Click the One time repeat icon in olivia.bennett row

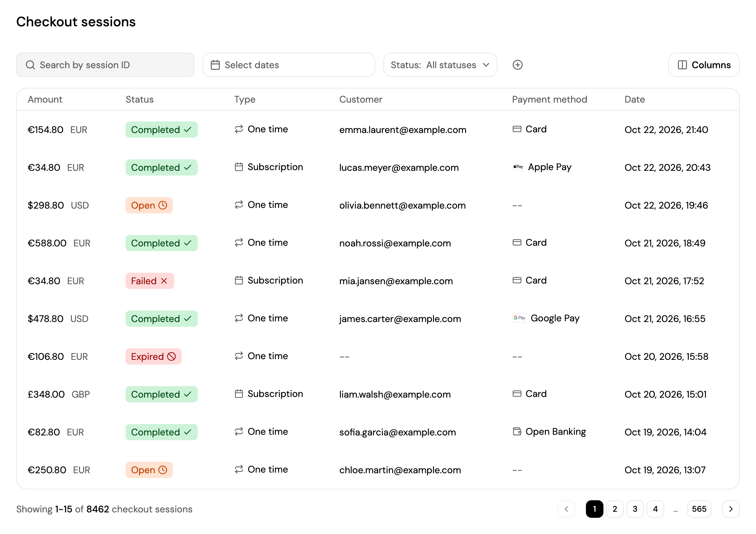(x=239, y=205)
